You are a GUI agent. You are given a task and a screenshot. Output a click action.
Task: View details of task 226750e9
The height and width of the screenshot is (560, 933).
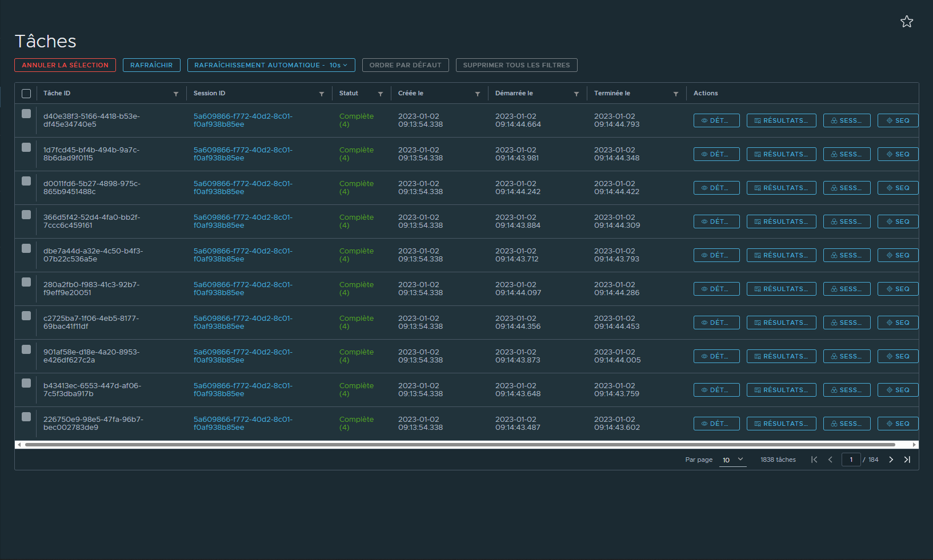click(716, 424)
